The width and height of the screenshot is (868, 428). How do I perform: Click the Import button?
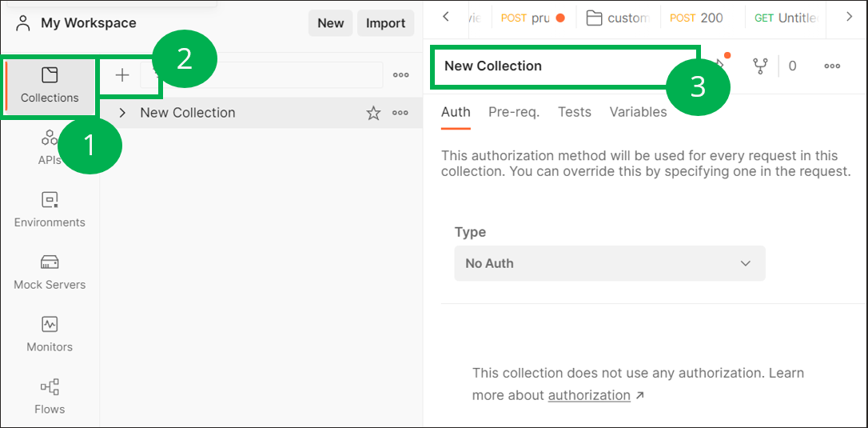click(x=385, y=23)
